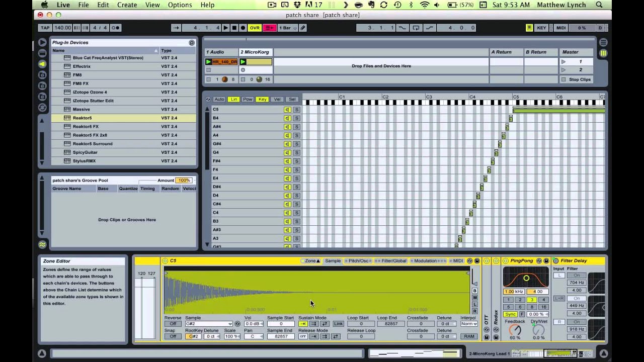The width and height of the screenshot is (644, 362).
Task: Click the Punch-In switch
Action: pos(403,28)
